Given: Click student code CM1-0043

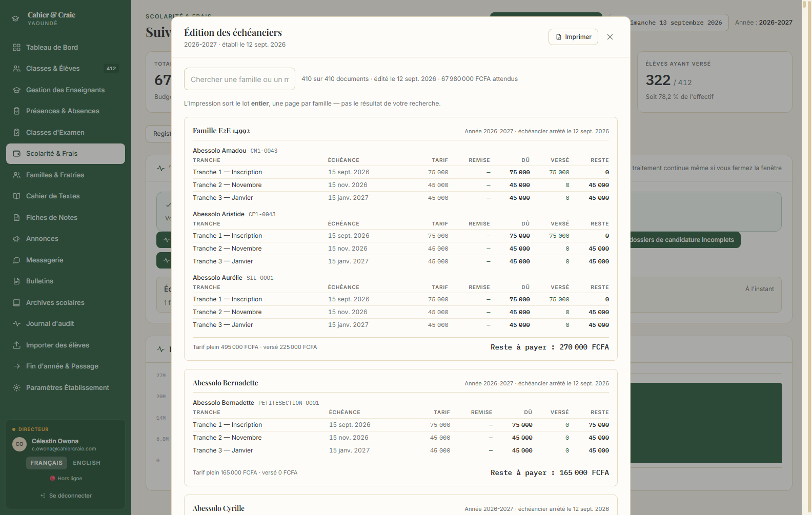Looking at the screenshot, I should click(264, 151).
